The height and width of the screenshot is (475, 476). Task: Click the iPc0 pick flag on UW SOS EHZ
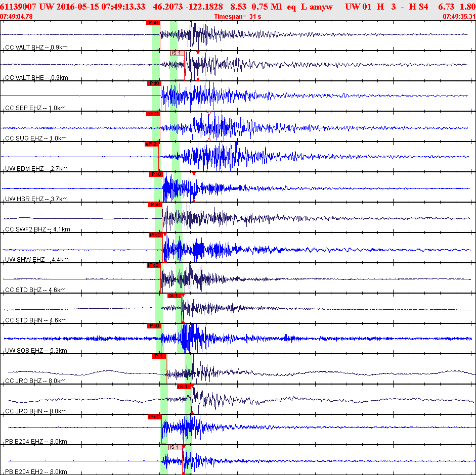[154, 326]
